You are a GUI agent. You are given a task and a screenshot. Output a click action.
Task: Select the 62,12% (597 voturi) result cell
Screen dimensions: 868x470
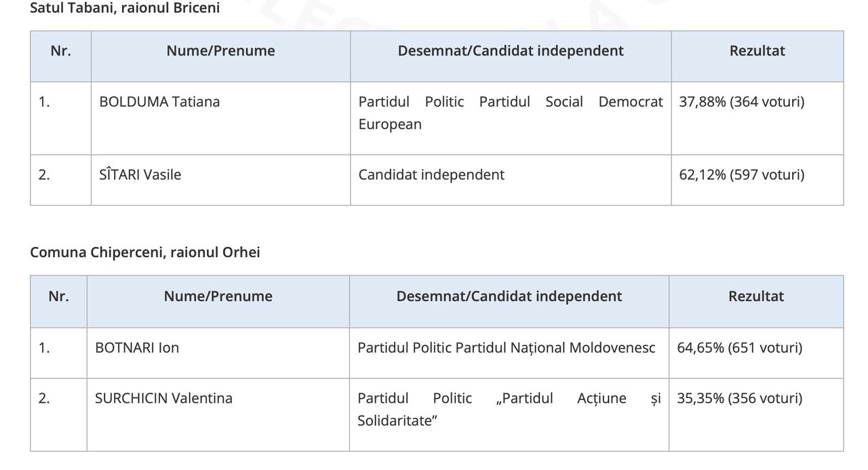point(757,180)
